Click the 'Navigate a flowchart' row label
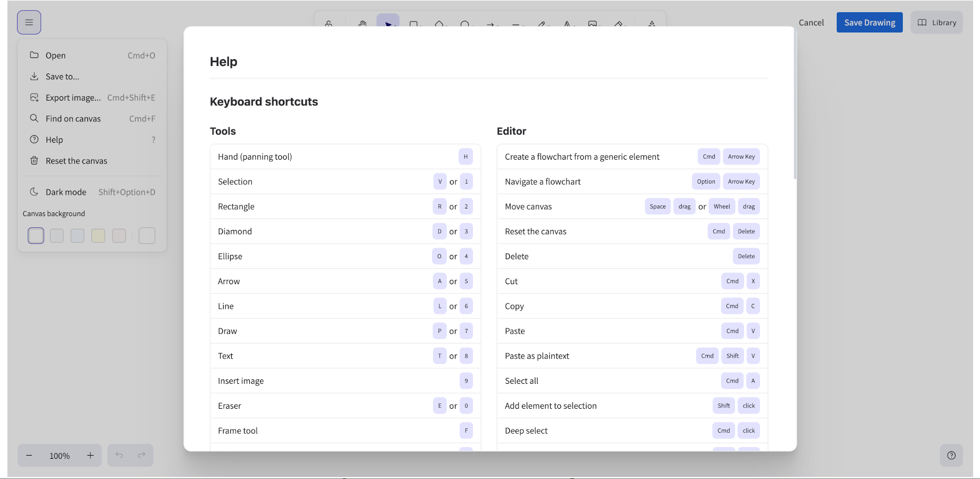The width and height of the screenshot is (980, 479). click(x=543, y=181)
